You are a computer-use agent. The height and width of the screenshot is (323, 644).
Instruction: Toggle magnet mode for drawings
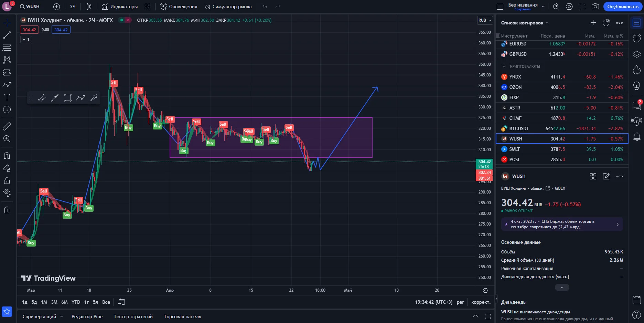pos(7,156)
